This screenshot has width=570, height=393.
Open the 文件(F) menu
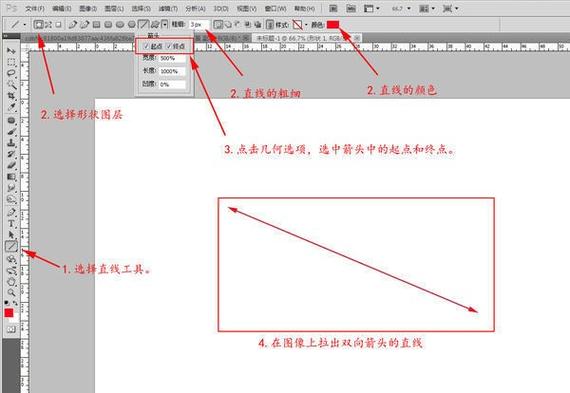(35, 8)
